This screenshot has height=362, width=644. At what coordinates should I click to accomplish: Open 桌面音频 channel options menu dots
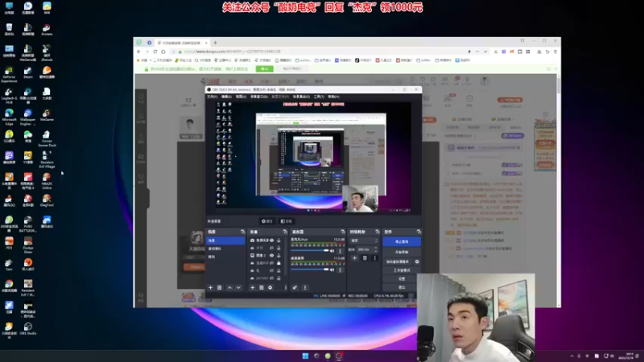tap(340, 269)
